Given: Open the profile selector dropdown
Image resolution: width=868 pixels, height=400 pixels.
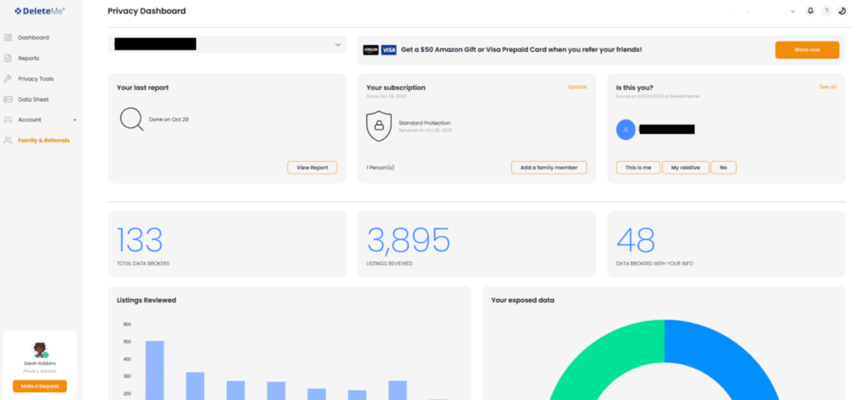Looking at the screenshot, I should click(x=227, y=44).
